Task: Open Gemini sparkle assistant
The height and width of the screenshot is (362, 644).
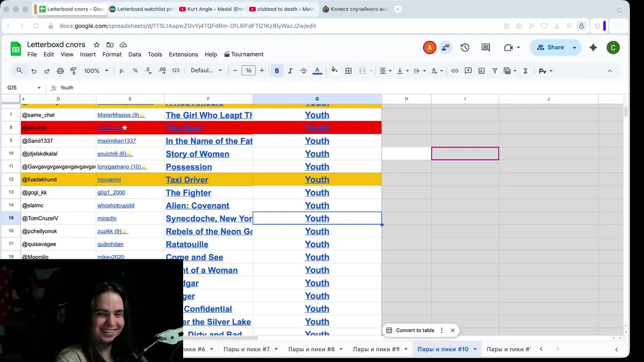Action: 593,47
